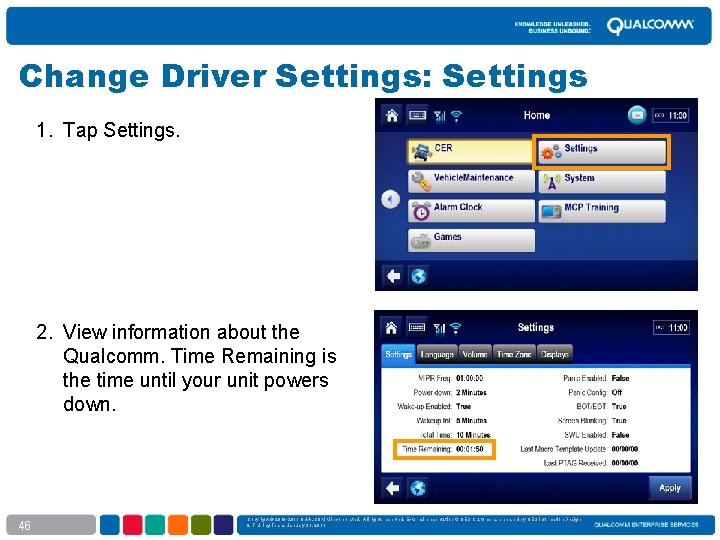The image size is (720, 540).
Task: Click Last PTAG Received date
Action: [624, 463]
